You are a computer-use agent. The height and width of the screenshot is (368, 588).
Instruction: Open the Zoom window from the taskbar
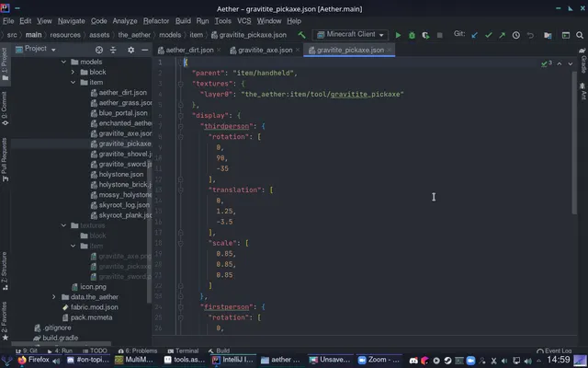pos(379,360)
